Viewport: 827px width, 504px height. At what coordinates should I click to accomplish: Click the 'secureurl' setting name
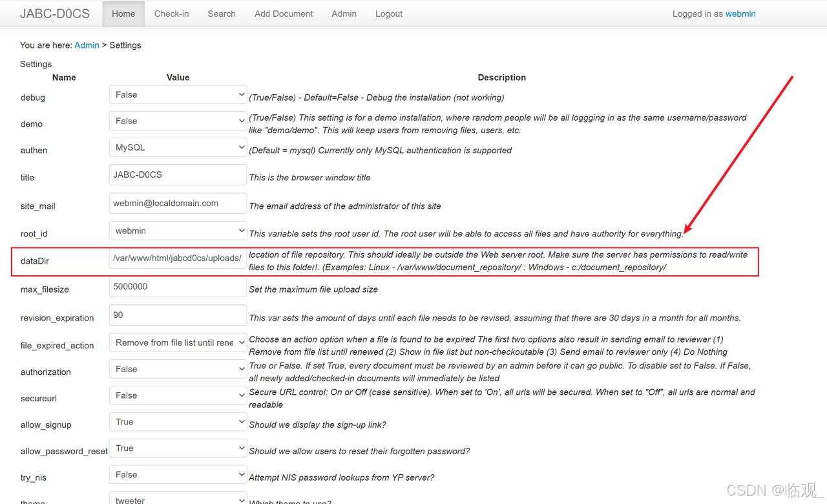click(x=39, y=399)
